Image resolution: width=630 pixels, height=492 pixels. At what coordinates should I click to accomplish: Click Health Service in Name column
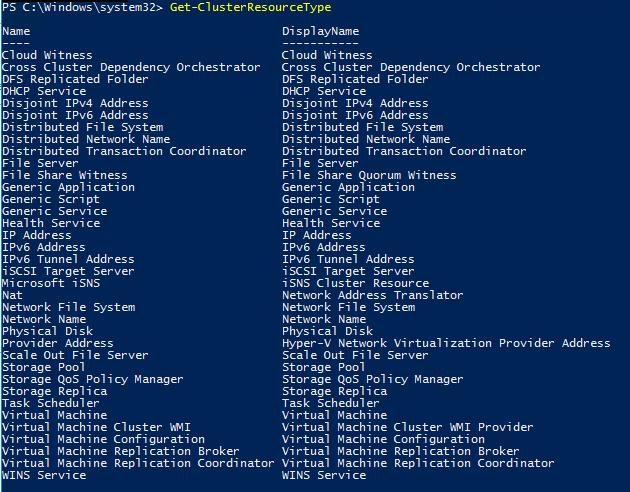tap(51, 223)
